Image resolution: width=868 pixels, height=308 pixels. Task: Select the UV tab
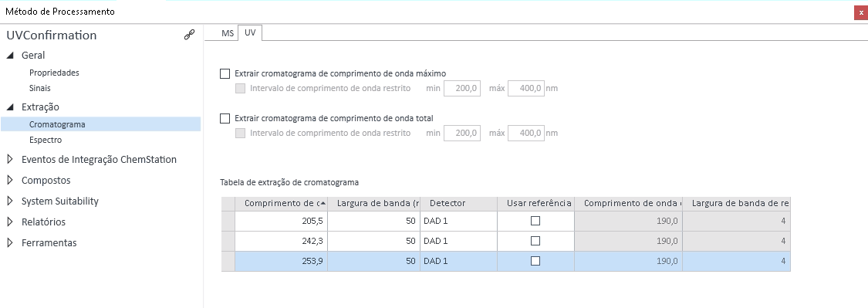tap(250, 32)
